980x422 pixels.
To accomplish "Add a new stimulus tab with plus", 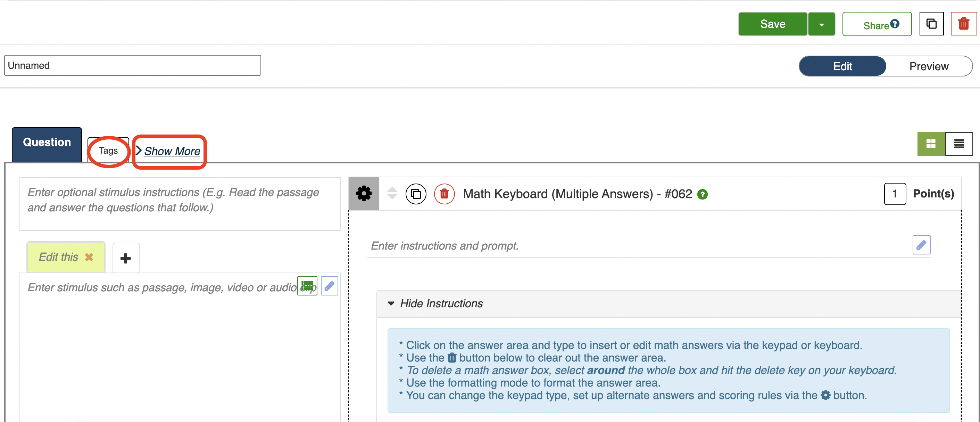I will (126, 258).
